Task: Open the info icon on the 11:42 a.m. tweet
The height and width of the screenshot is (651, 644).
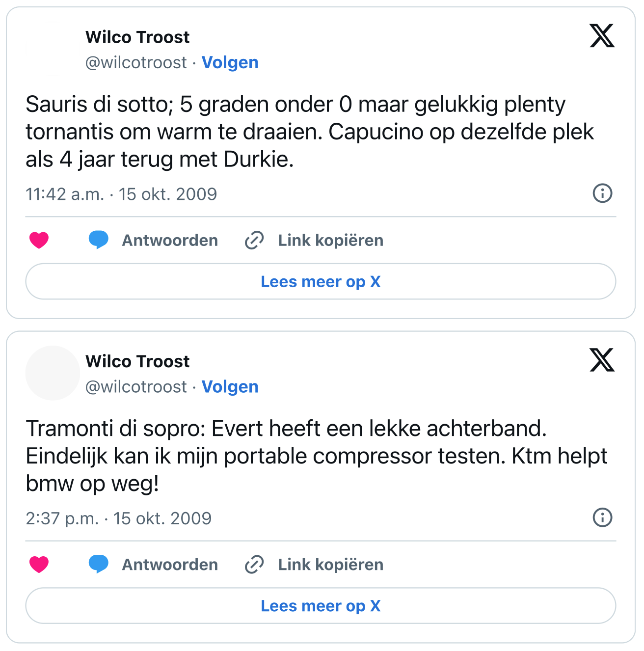Action: (x=602, y=193)
